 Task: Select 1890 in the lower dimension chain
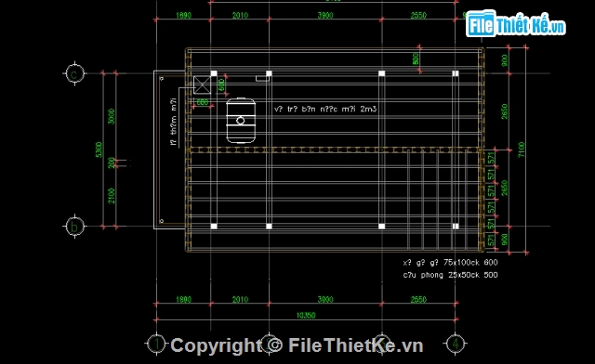(x=184, y=300)
